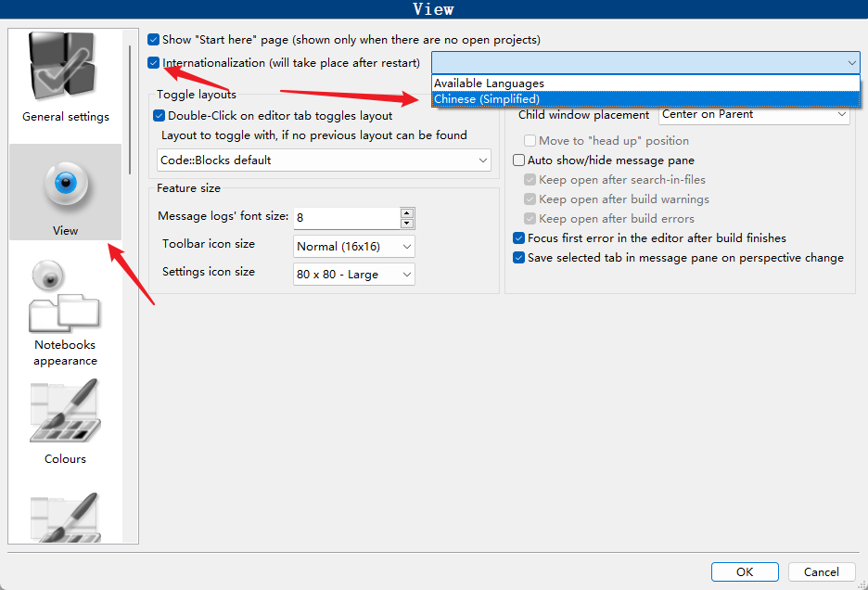This screenshot has height=590, width=868.
Task: Expand the Code::Blocks default layout dropdown
Action: (x=325, y=160)
